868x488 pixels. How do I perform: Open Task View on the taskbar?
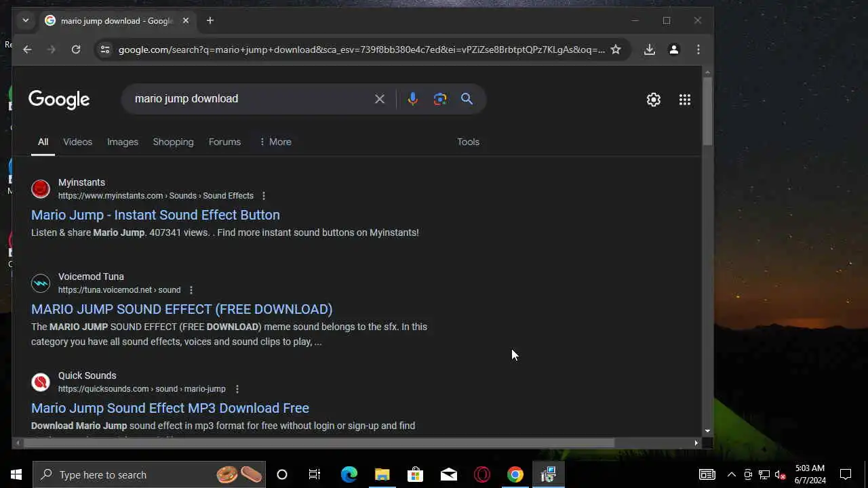(315, 474)
